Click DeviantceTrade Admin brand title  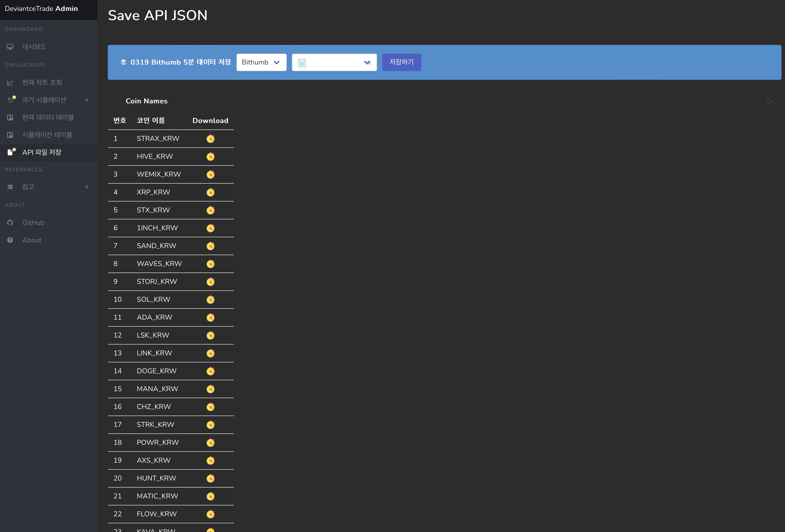41,9
